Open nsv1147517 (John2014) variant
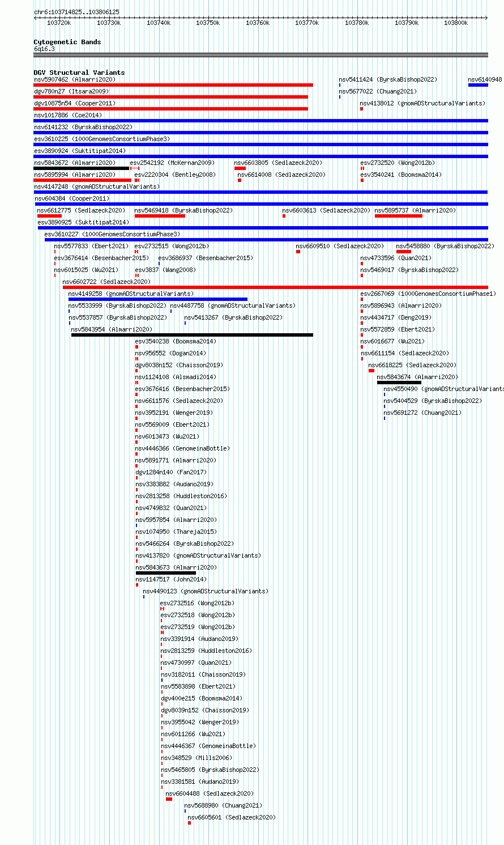The width and height of the screenshot is (504, 845). coord(171,580)
